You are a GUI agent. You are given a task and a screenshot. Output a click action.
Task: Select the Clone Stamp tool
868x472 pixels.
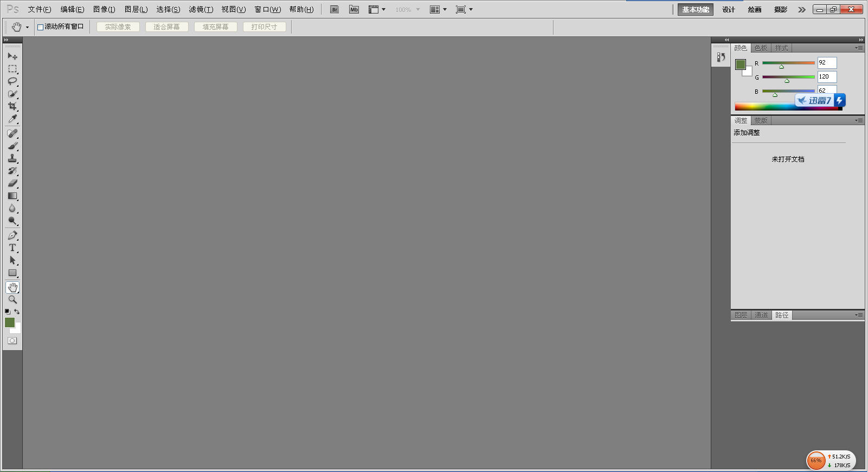coord(12,158)
